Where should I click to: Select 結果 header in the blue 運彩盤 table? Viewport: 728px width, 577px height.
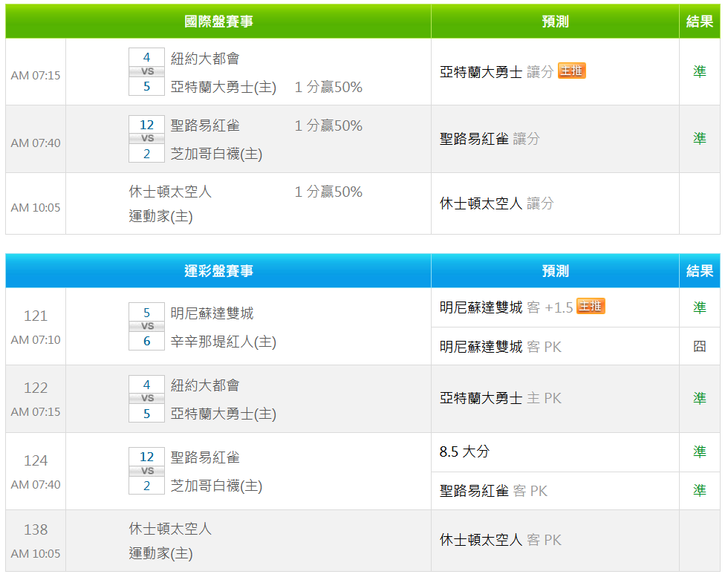tap(700, 270)
